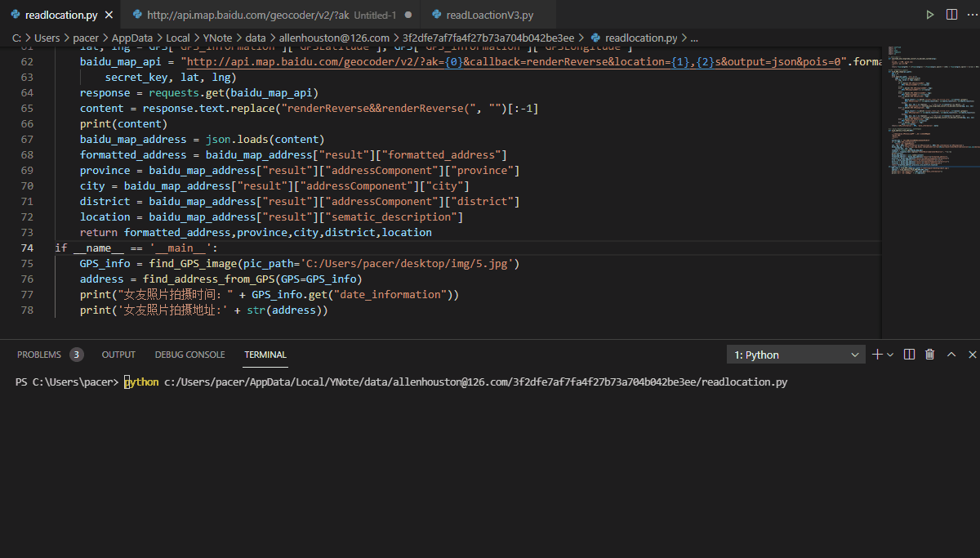Screen dimensions: 980x558
Task: Switch to the readLoactionV3.py tab
Action: pos(489,15)
